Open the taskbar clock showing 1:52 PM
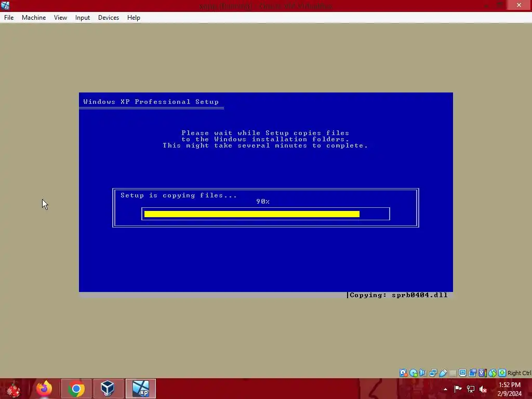Screen dimensions: 532x399 click(510, 389)
